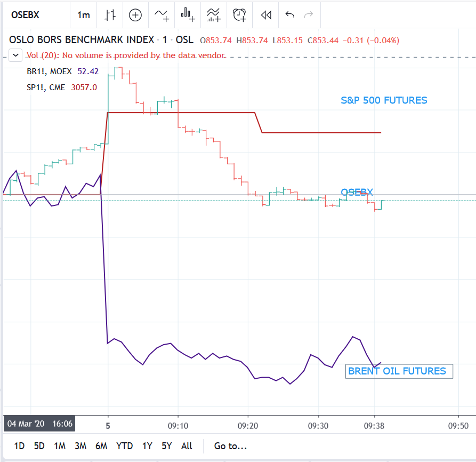The image size is (476, 462).
Task: Show All available history range
Action: tap(187, 446)
